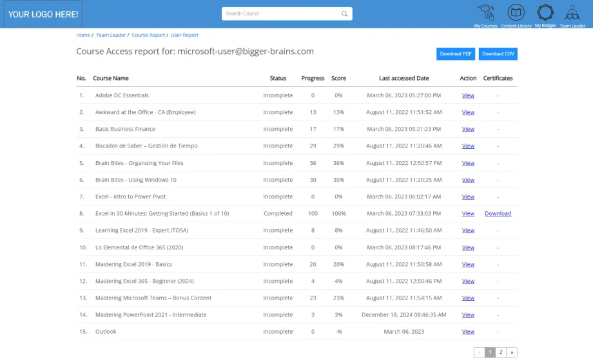Select 'Basic Business Finance' course name
This screenshot has height=364, width=593.
pos(125,129)
